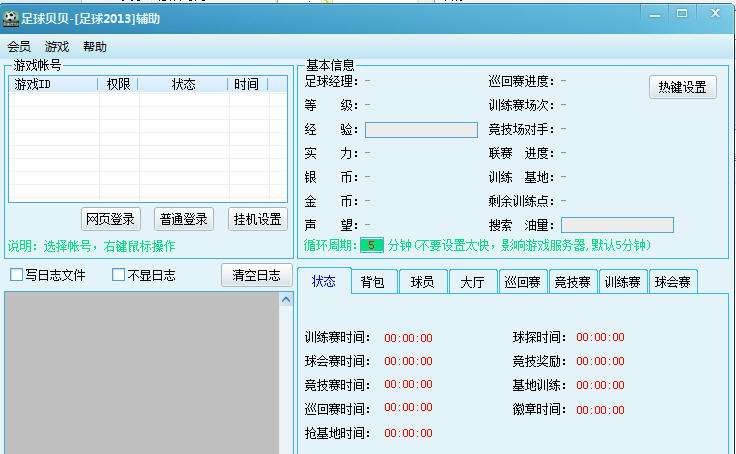Click the 巡回赛进度 label
Image resolution: width=736 pixels, height=454 pixels.
(521, 81)
